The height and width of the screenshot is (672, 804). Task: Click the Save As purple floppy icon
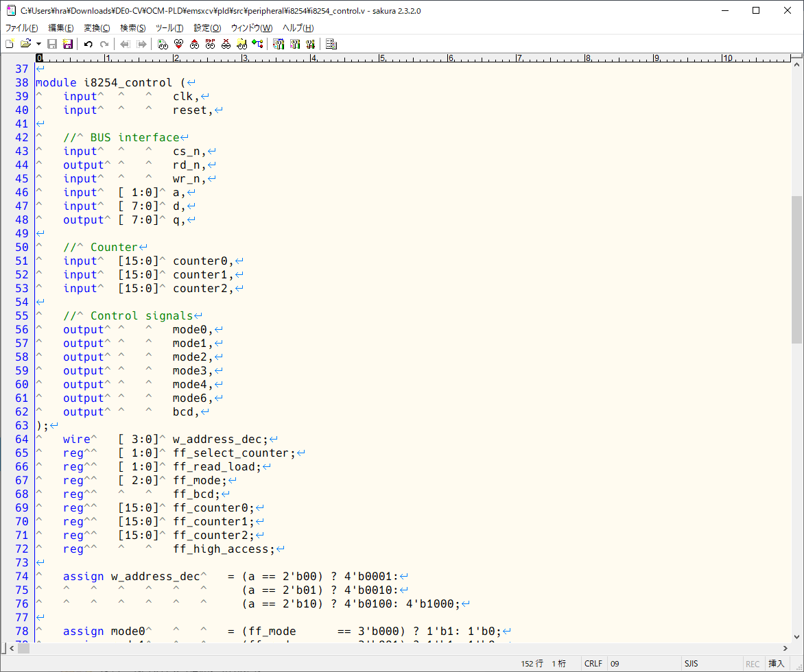coord(67,44)
